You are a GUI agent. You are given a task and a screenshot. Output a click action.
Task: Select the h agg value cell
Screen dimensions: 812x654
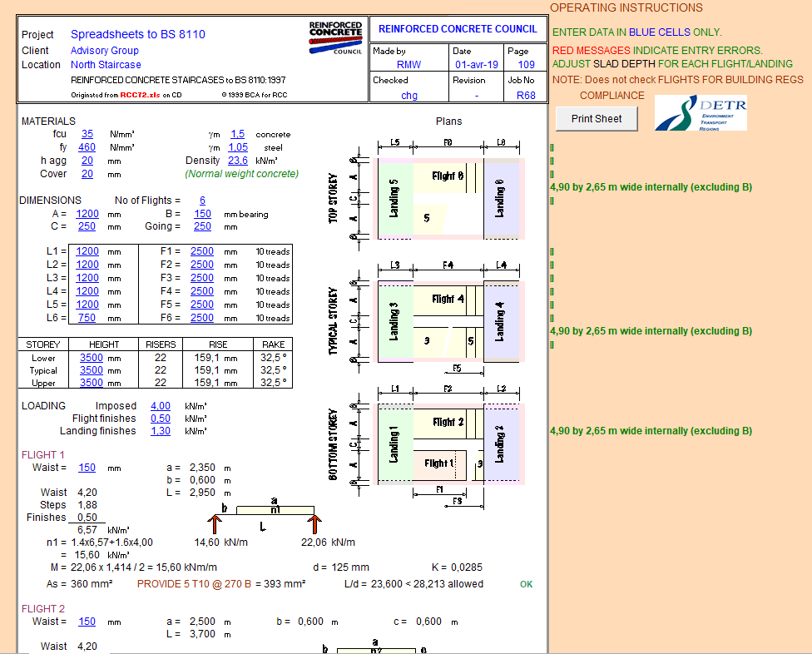pos(87,161)
